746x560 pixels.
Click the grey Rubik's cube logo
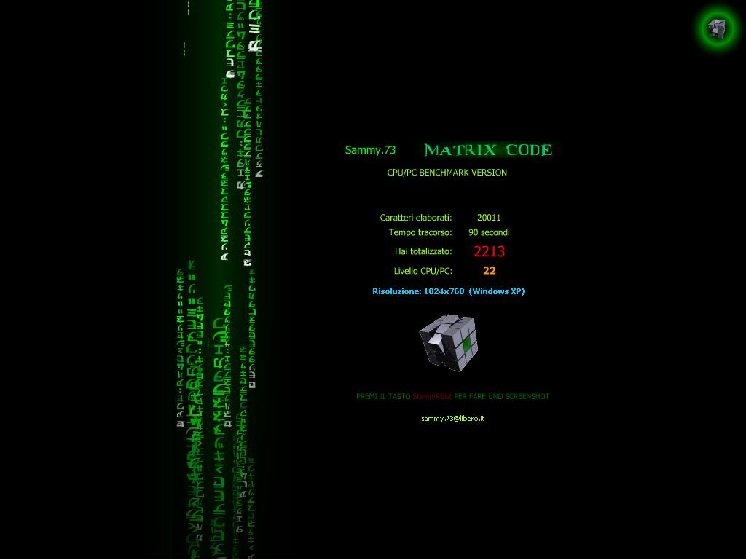[x=448, y=342]
